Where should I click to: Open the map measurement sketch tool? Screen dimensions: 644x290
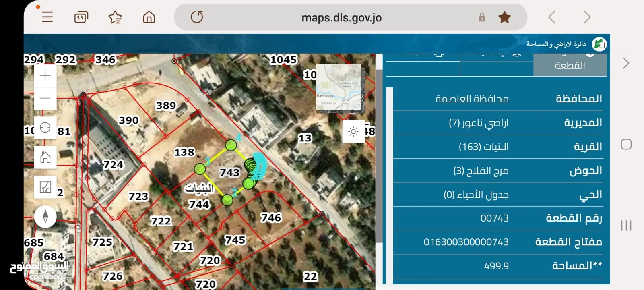tap(45, 187)
